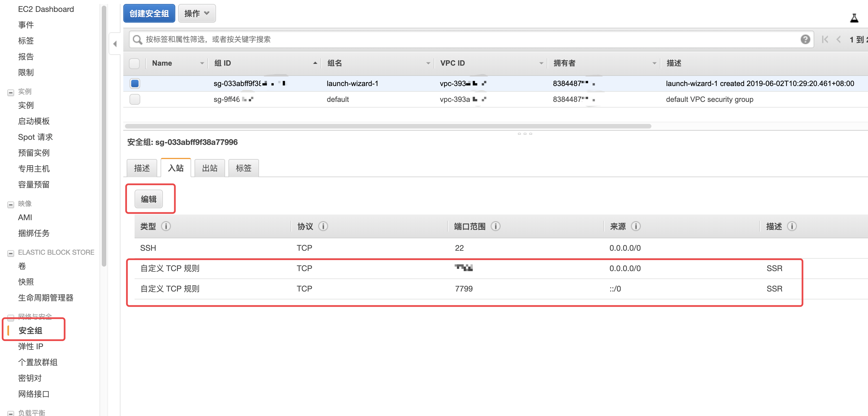Open the experiments flask icon
Image resolution: width=868 pixels, height=416 pixels.
click(x=854, y=18)
